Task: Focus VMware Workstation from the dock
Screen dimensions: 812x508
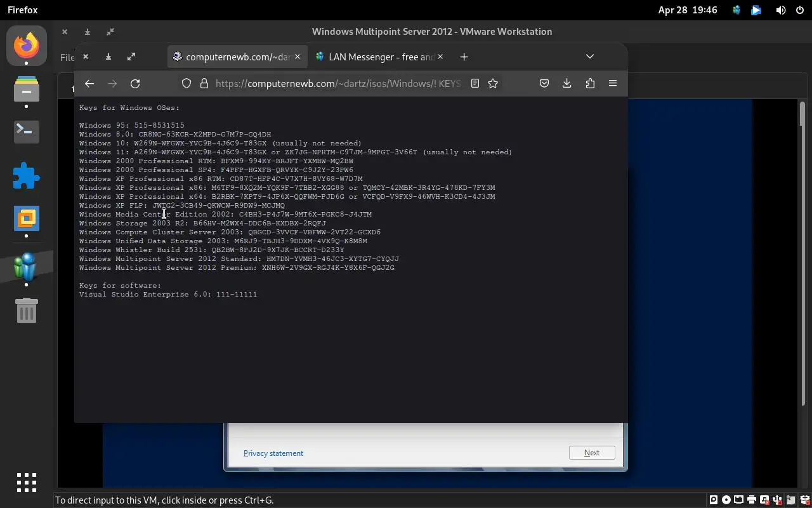Action: [x=27, y=219]
